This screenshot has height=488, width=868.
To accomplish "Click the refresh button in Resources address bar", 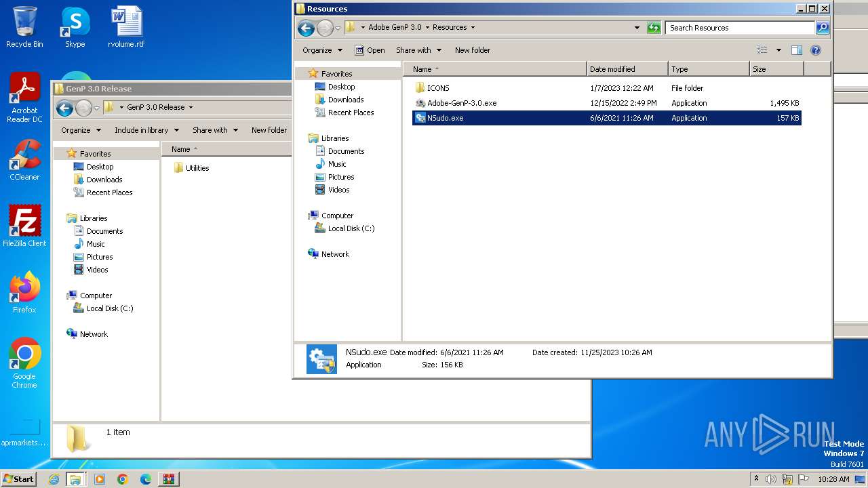I will click(x=654, y=28).
